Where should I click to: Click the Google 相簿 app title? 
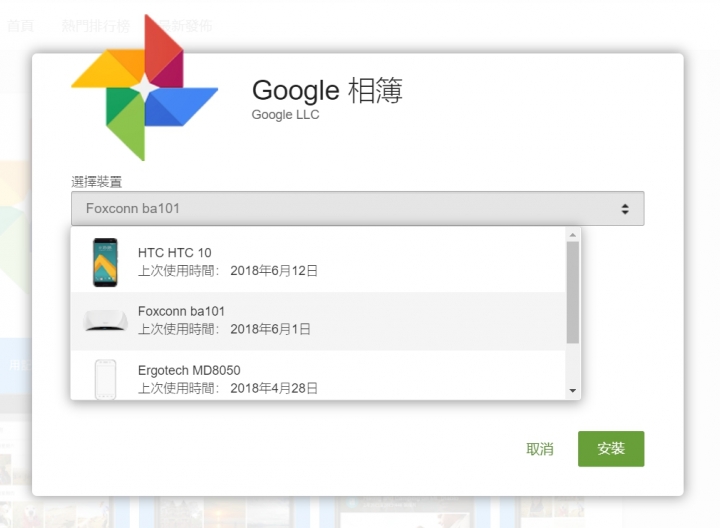[x=327, y=90]
